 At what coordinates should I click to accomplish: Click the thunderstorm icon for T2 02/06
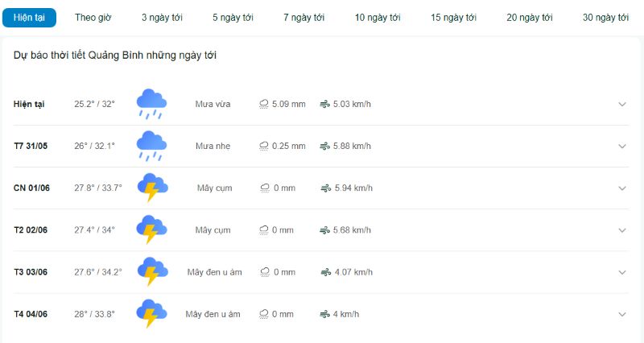(x=151, y=229)
